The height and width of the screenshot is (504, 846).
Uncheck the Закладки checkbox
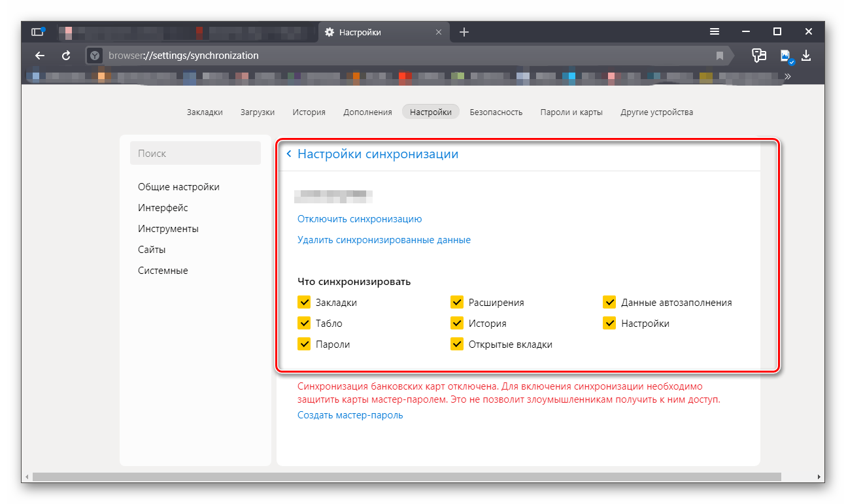304,302
